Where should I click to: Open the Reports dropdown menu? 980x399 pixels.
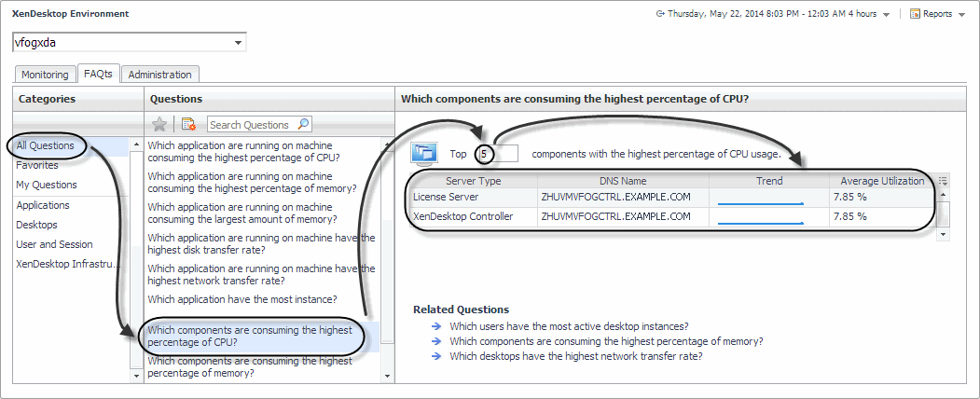coord(961,15)
